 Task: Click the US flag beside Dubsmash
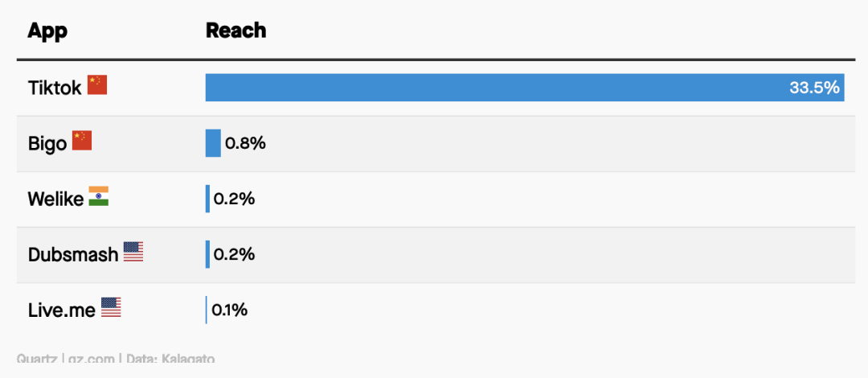(x=133, y=252)
